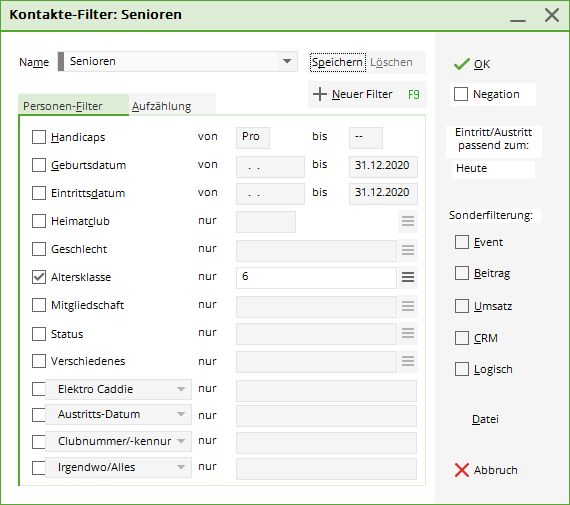Open list icon beside Geschlecht field
The image size is (570, 505).
coord(408,250)
